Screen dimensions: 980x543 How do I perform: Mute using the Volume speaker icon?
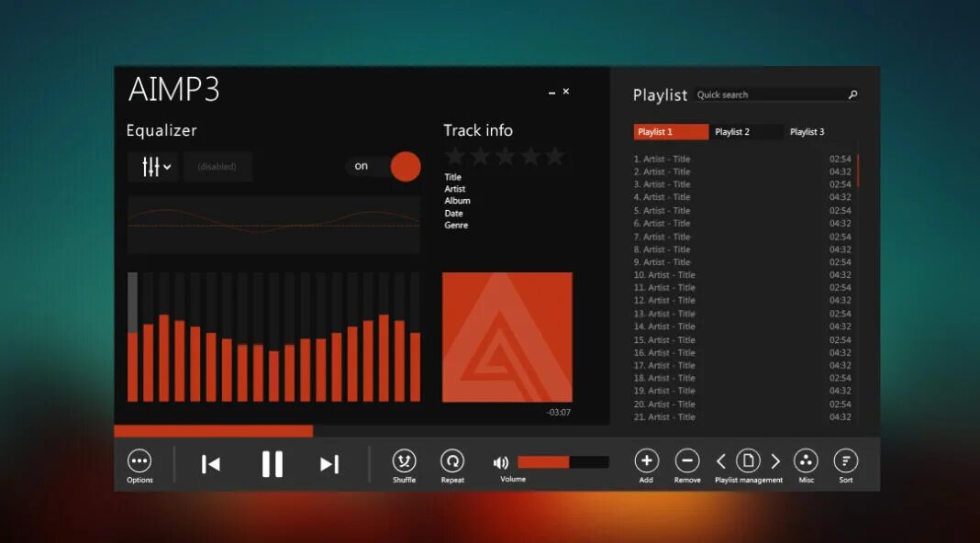pos(501,462)
